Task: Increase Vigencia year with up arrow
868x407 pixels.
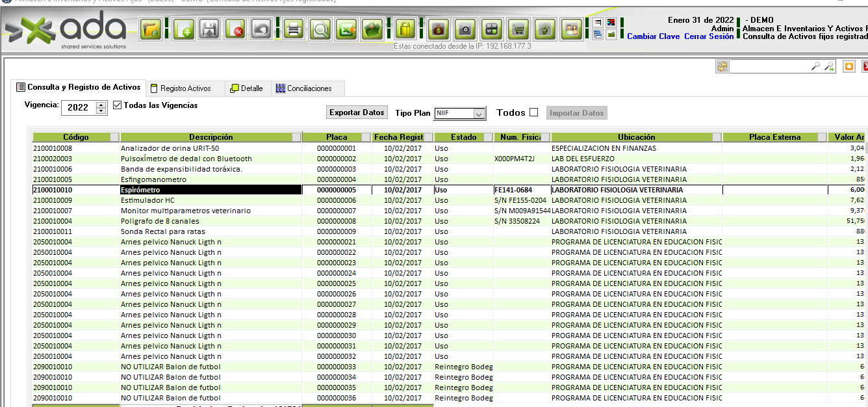Action: pos(101,104)
